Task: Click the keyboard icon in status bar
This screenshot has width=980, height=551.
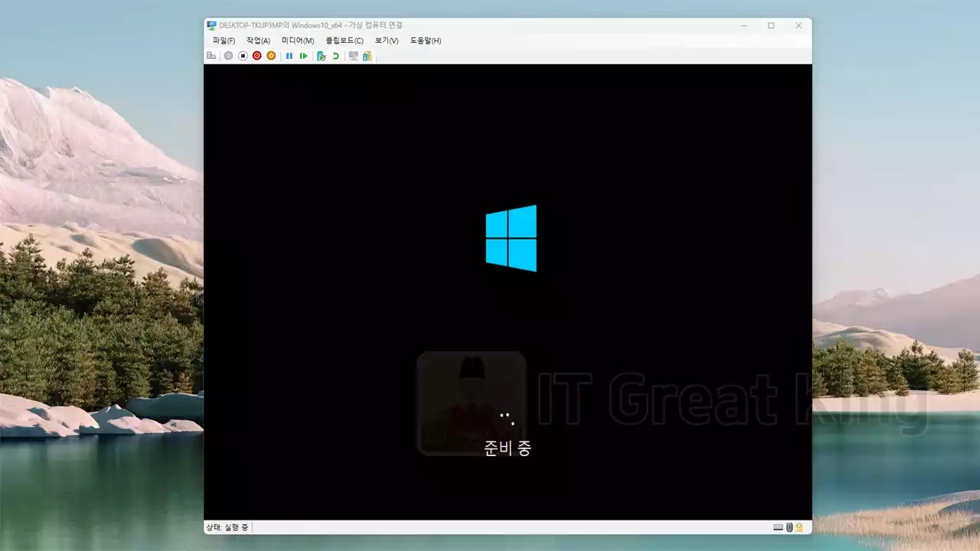Action: [779, 527]
